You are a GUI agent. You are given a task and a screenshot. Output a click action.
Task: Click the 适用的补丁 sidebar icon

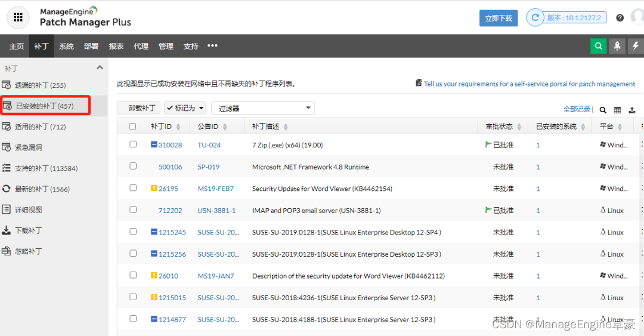click(6, 127)
